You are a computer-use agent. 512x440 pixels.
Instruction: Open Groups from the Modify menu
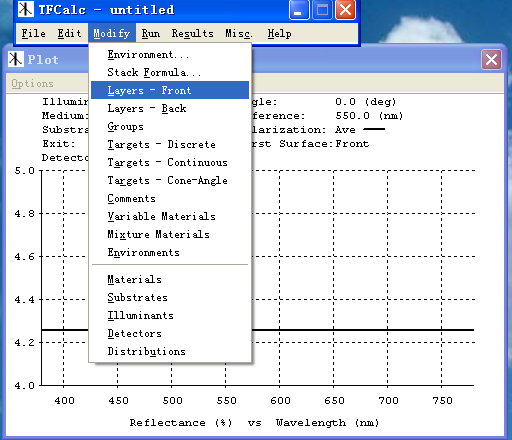coord(170,126)
